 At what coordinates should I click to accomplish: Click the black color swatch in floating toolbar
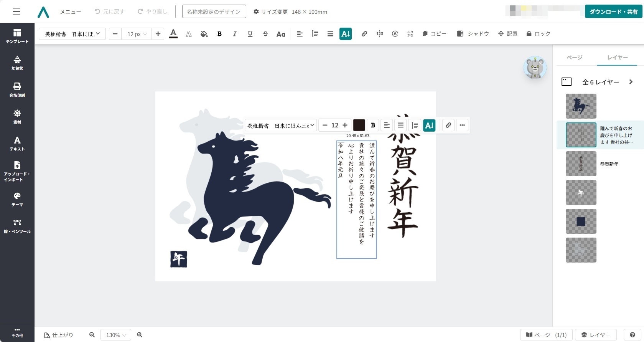click(x=359, y=125)
